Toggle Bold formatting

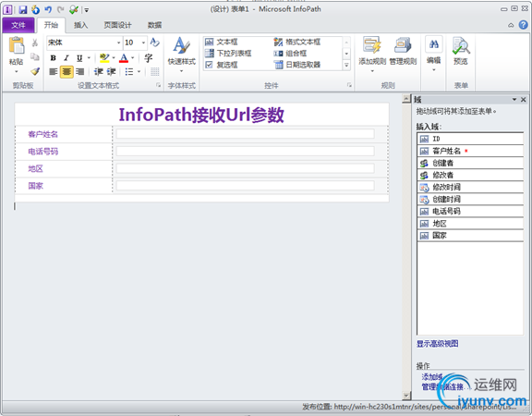coord(53,58)
